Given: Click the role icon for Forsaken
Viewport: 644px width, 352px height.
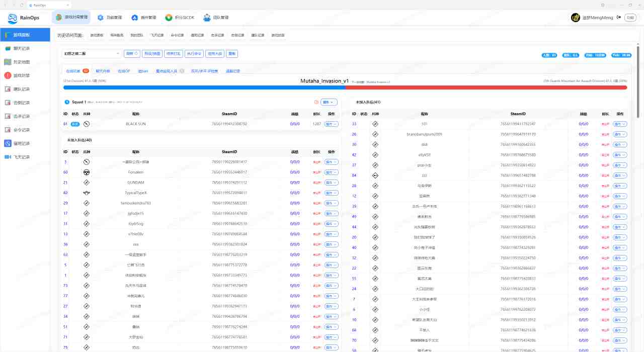Looking at the screenshot, I should pos(87,172).
